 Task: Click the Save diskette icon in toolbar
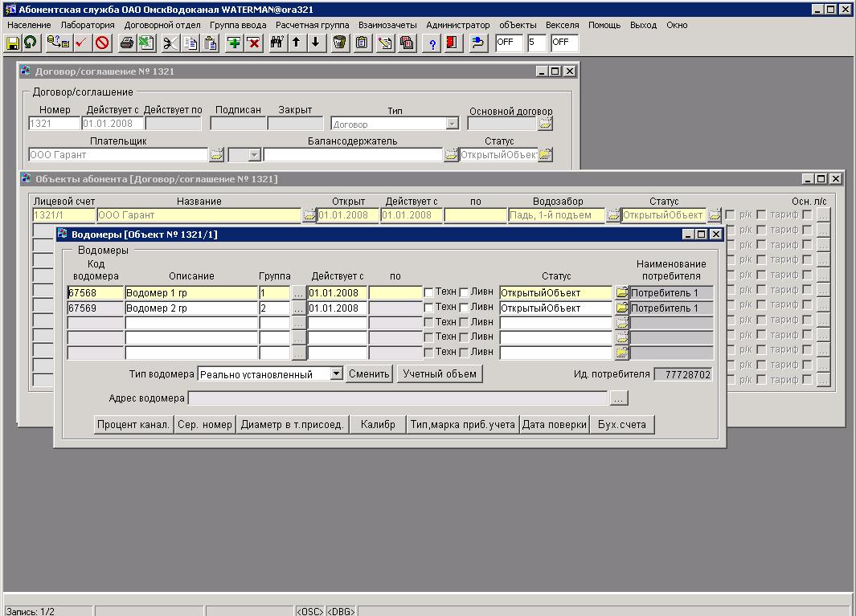tap(13, 43)
